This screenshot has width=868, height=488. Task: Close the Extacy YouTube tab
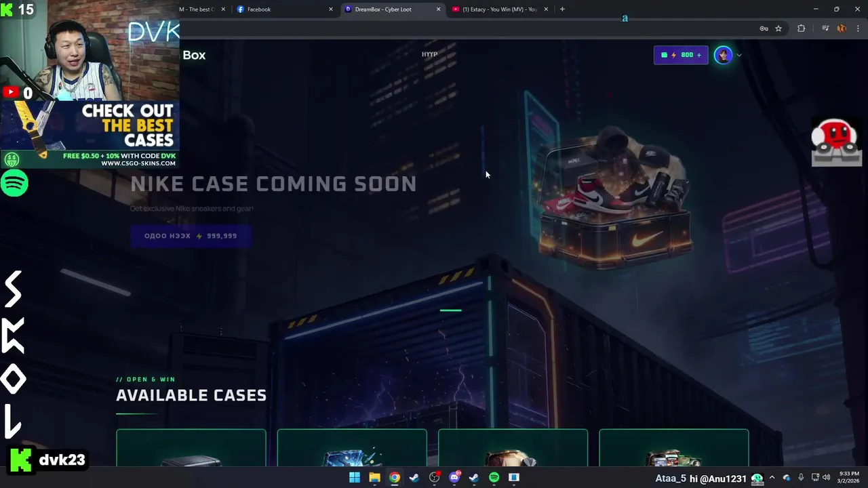546,9
